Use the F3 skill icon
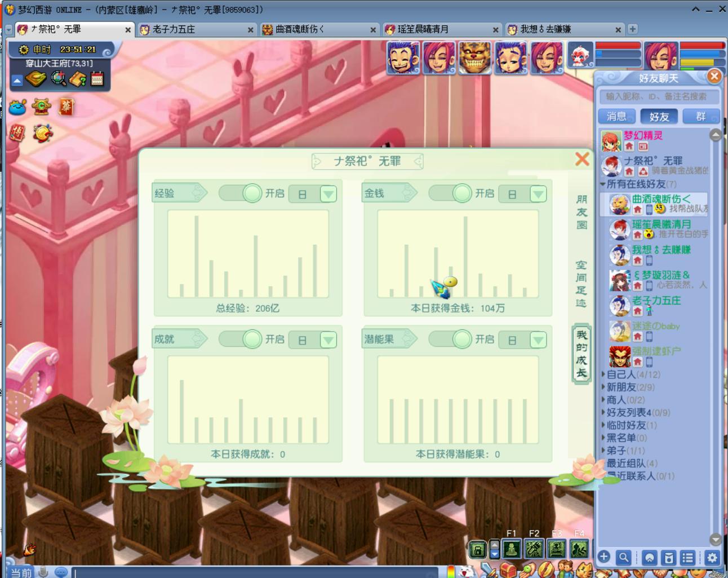The width and height of the screenshot is (728, 578). tap(557, 549)
